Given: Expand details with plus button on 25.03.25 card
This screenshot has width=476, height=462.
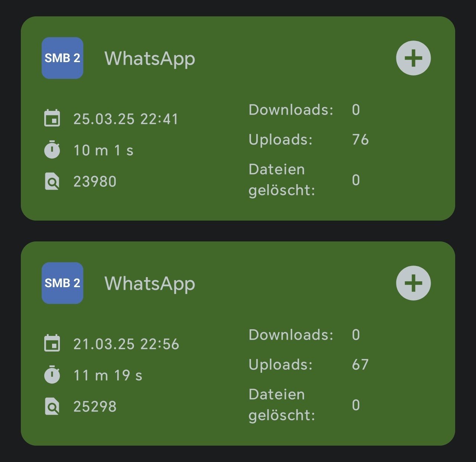Looking at the screenshot, I should tap(413, 58).
